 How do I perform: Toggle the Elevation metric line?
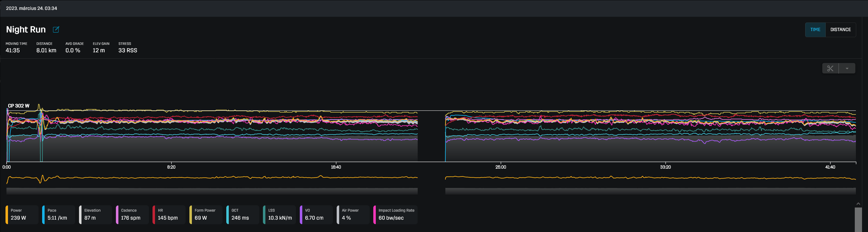pos(95,214)
